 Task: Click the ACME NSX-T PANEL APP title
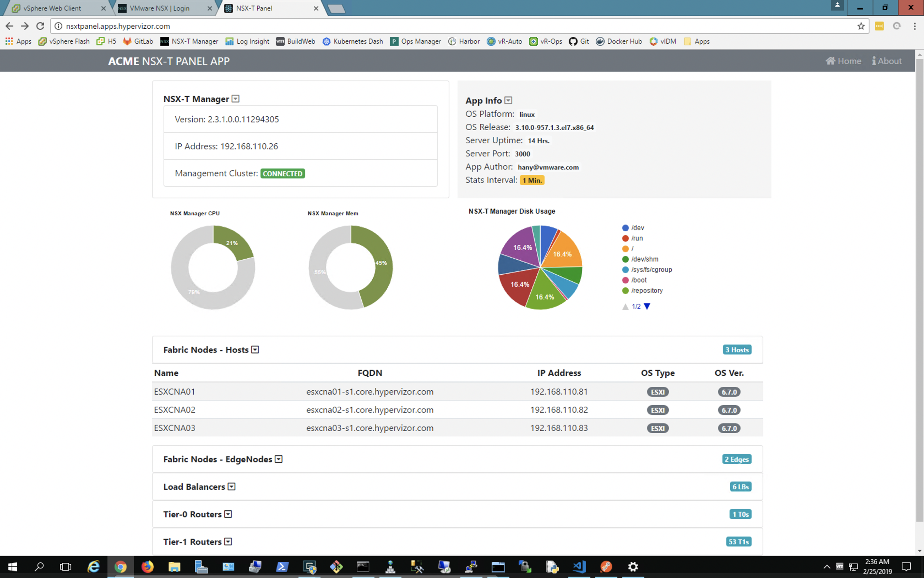(169, 61)
